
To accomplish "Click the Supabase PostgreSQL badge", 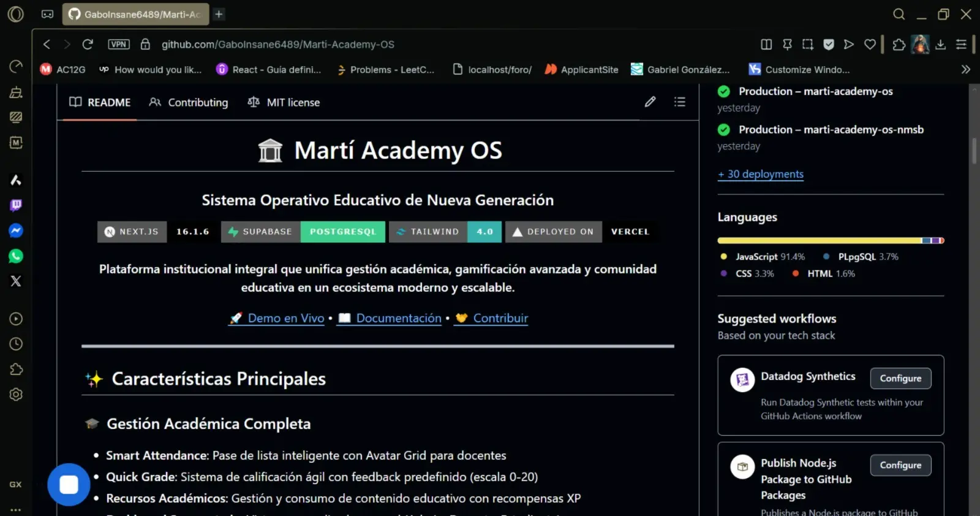I will (303, 232).
